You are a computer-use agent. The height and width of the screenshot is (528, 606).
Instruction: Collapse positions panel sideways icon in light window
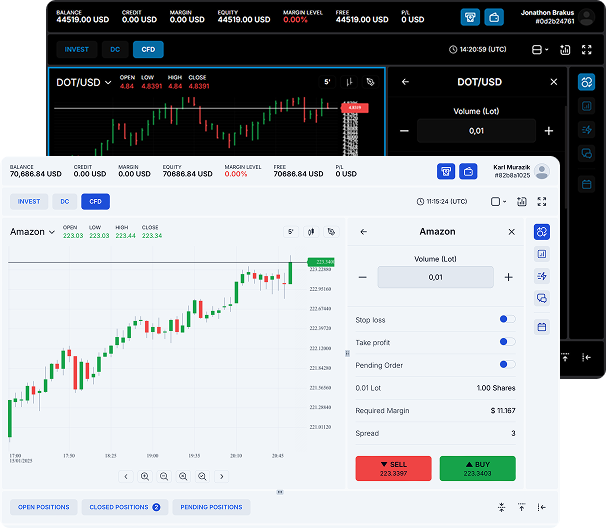[542, 507]
